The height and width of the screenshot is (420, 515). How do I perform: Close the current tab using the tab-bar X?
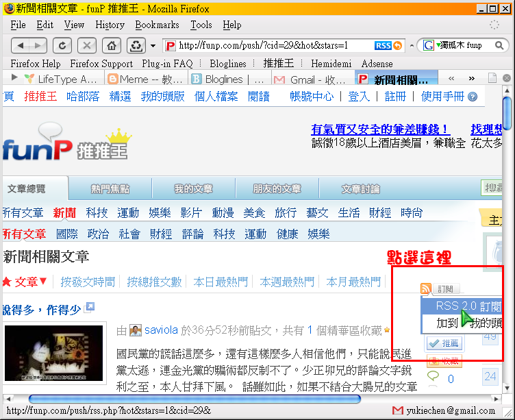[x=507, y=78]
